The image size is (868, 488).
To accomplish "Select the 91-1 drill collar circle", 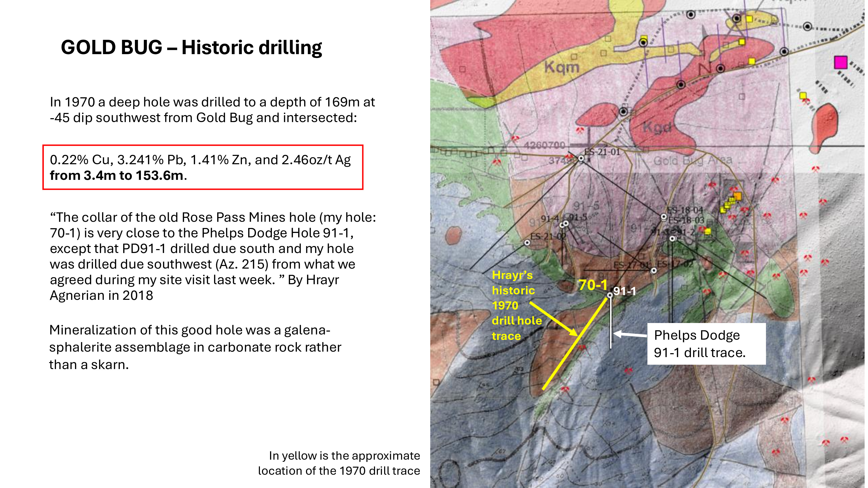I will pos(610,295).
